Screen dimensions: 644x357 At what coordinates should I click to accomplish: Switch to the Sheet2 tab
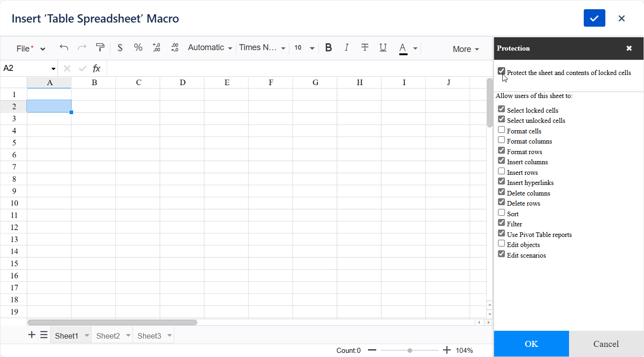coord(108,336)
